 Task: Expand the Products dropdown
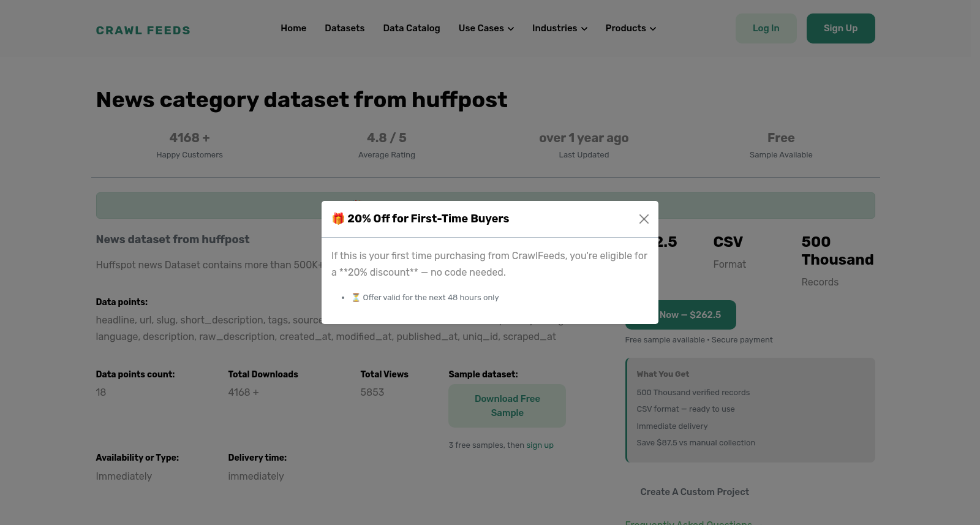tap(631, 28)
